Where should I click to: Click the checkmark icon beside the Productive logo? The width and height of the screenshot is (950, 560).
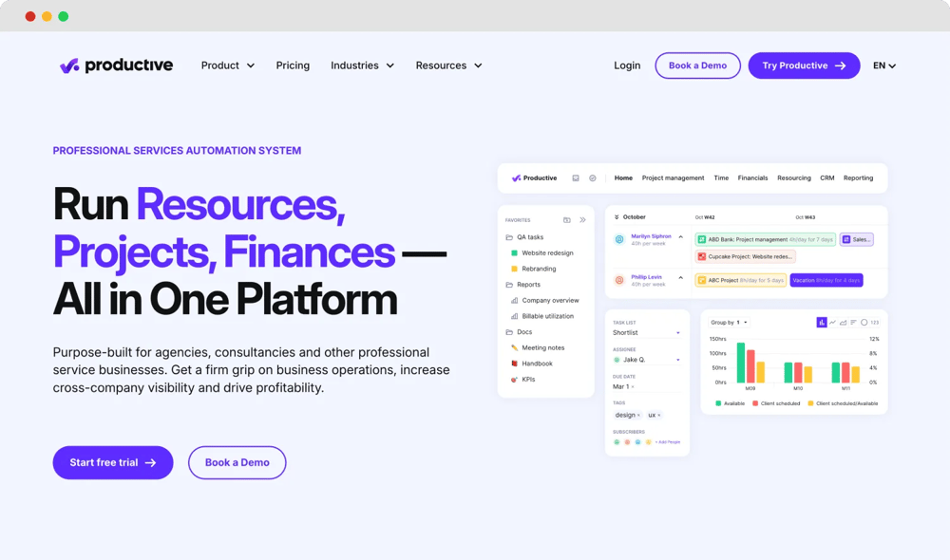click(x=592, y=177)
